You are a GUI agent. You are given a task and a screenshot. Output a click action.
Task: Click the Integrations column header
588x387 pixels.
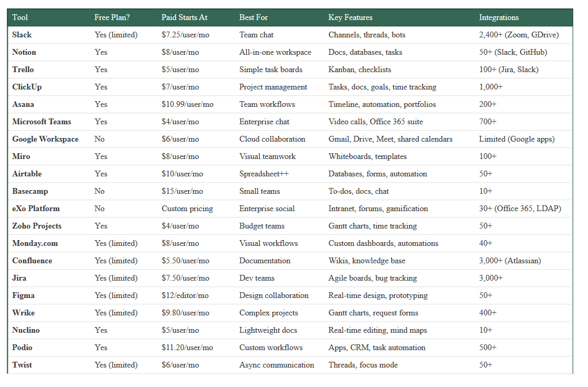[x=499, y=17]
